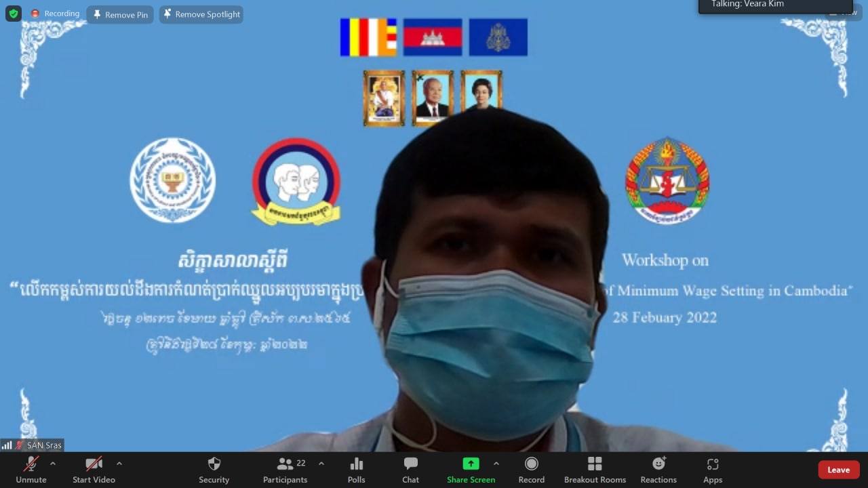Click the green Share Screen icon

(471, 464)
